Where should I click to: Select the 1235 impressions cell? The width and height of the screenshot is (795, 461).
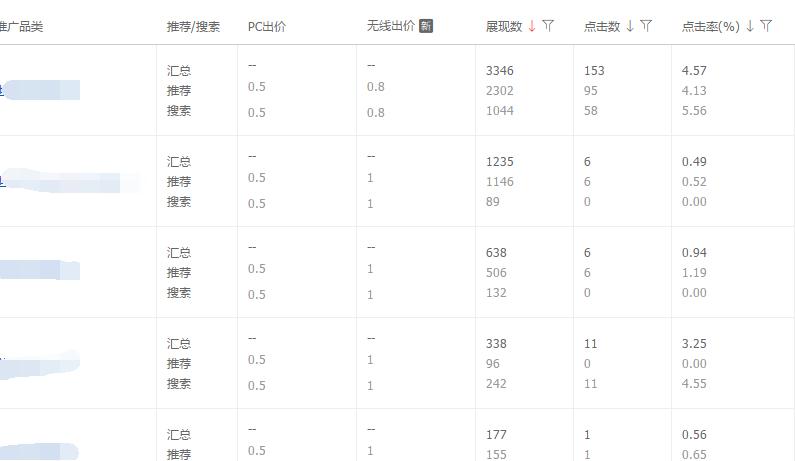click(499, 162)
